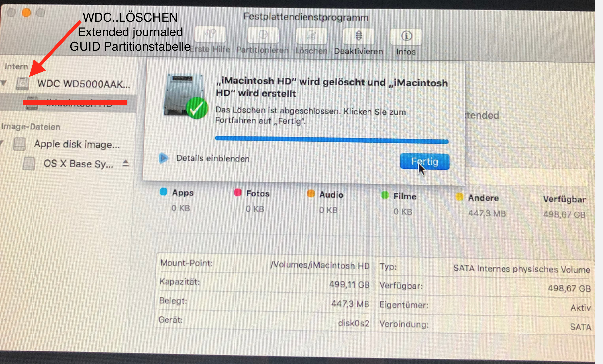
Task: Click the 0 KB value under Apps
Action: pyautogui.click(x=181, y=208)
